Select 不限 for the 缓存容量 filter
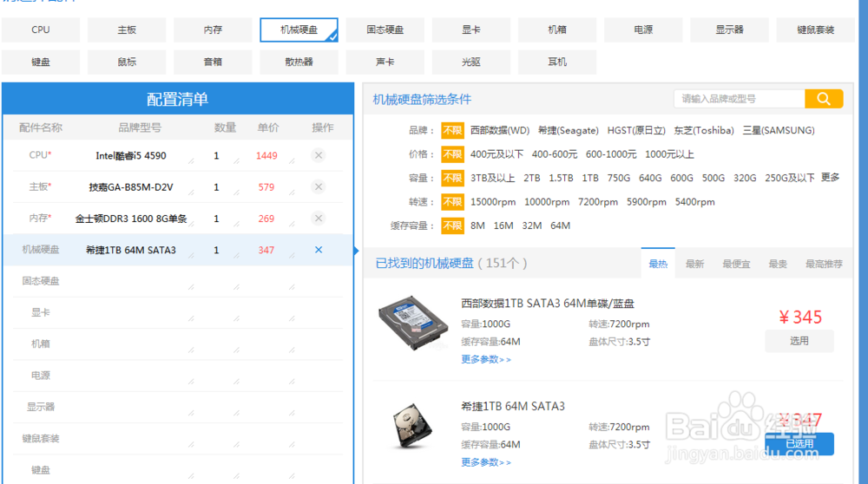This screenshot has height=484, width=868. [x=452, y=226]
